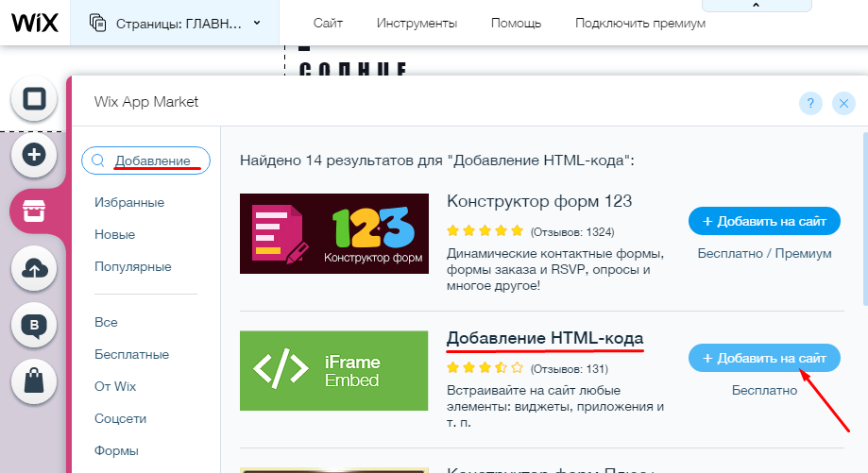Open the Новые category
The height and width of the screenshot is (473, 868).
click(x=114, y=234)
